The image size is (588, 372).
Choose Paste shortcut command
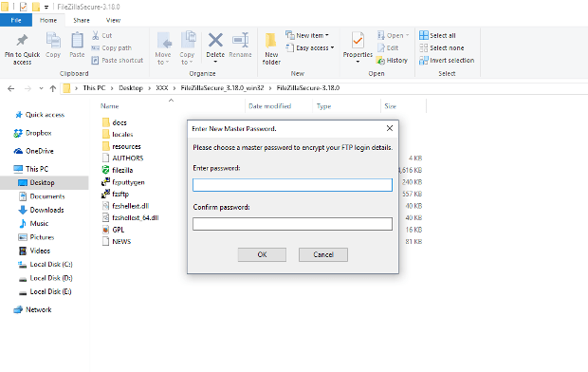pyautogui.click(x=118, y=60)
